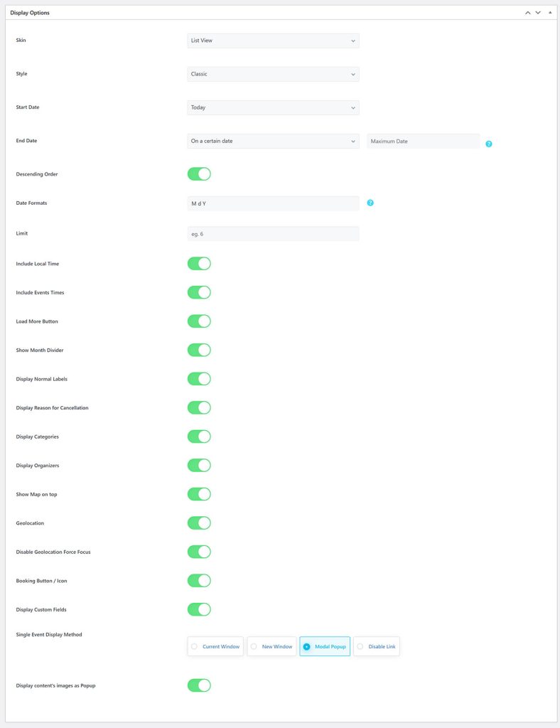560x728 pixels.
Task: Choose the New Window radio option
Action: pyautogui.click(x=271, y=646)
